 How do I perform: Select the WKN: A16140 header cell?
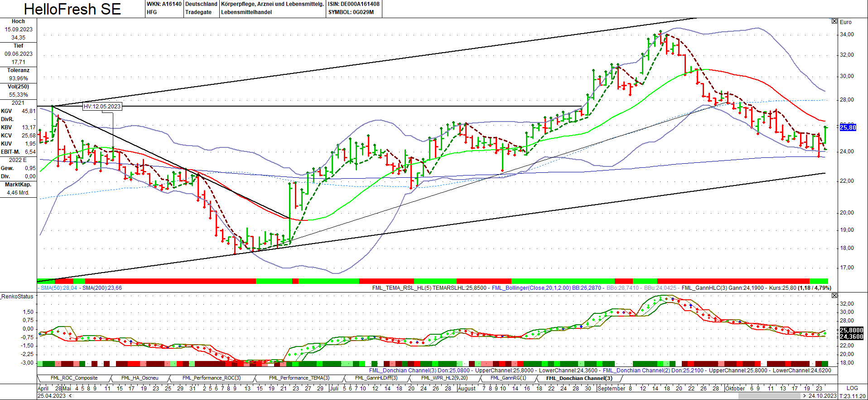[164, 4]
